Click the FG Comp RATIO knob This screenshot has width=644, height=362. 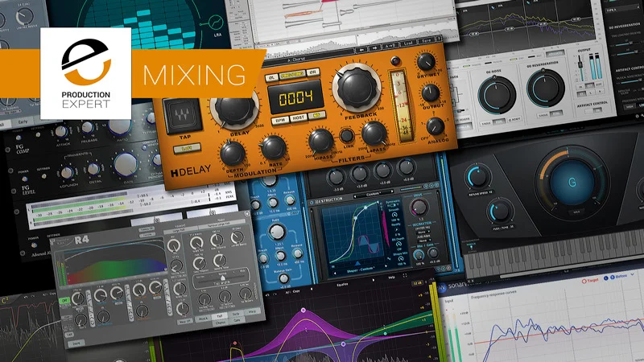(x=119, y=127)
